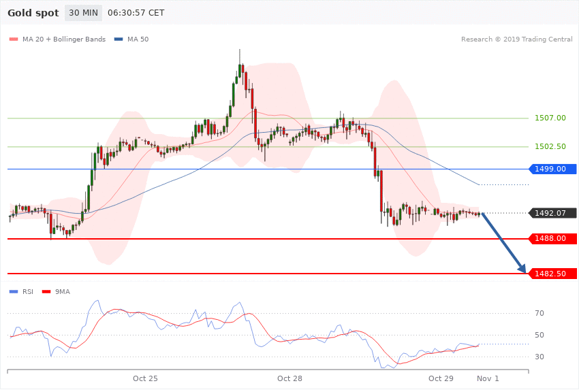The width and height of the screenshot is (579, 392).
Task: Click the RSI 70 level label
Action: click(539, 313)
